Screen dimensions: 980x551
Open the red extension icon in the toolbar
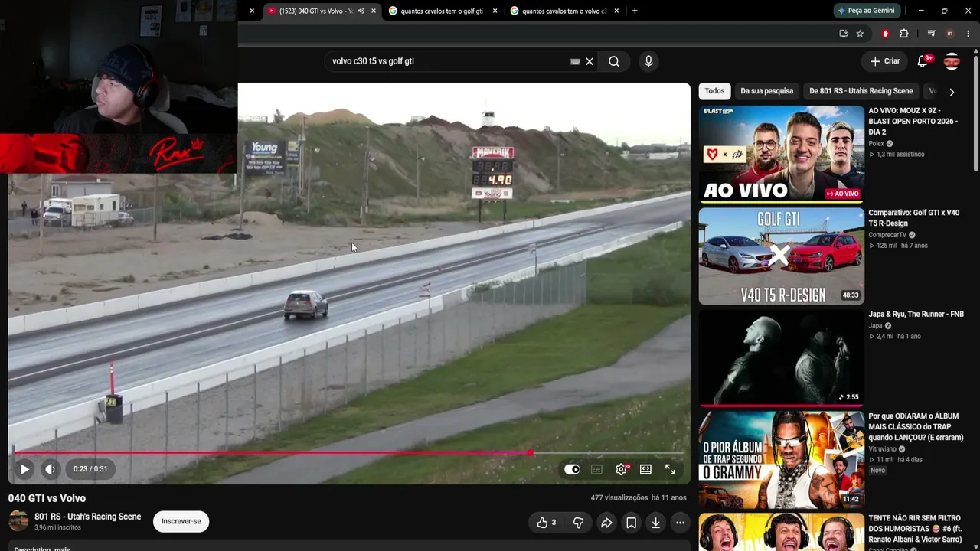(x=886, y=34)
